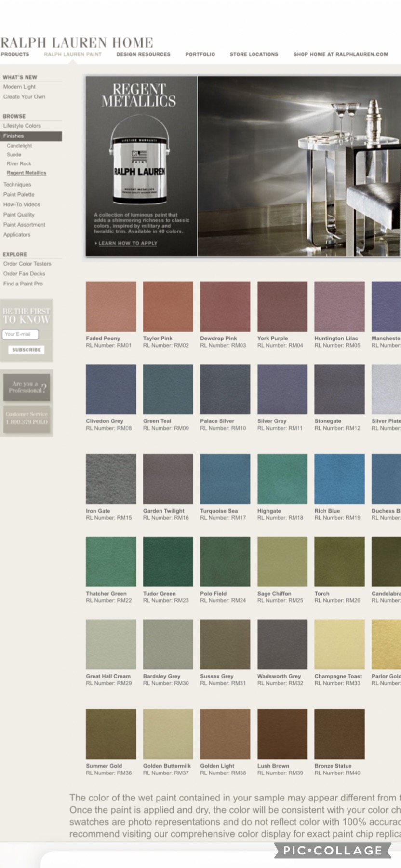Screen dimensions: 401x868
Task: Select Candlelight under Finishes
Action: (x=19, y=146)
